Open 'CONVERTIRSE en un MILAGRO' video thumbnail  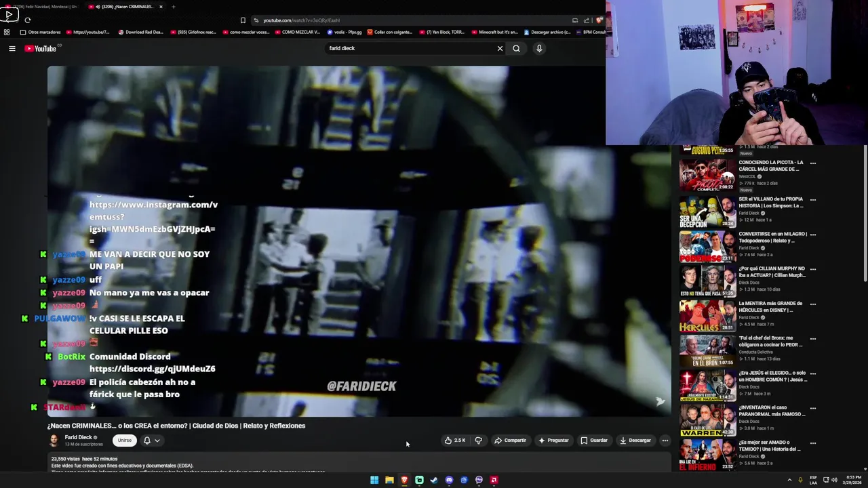click(x=707, y=246)
